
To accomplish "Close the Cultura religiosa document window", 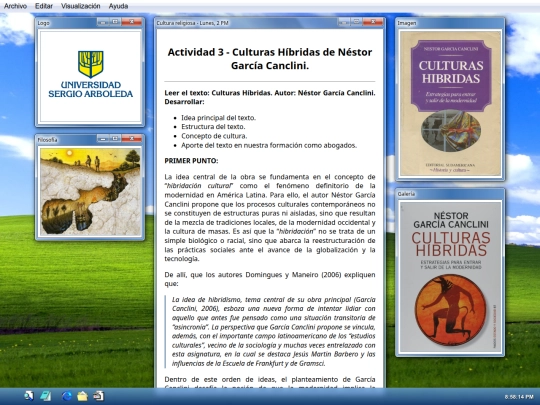I will (373, 22).
